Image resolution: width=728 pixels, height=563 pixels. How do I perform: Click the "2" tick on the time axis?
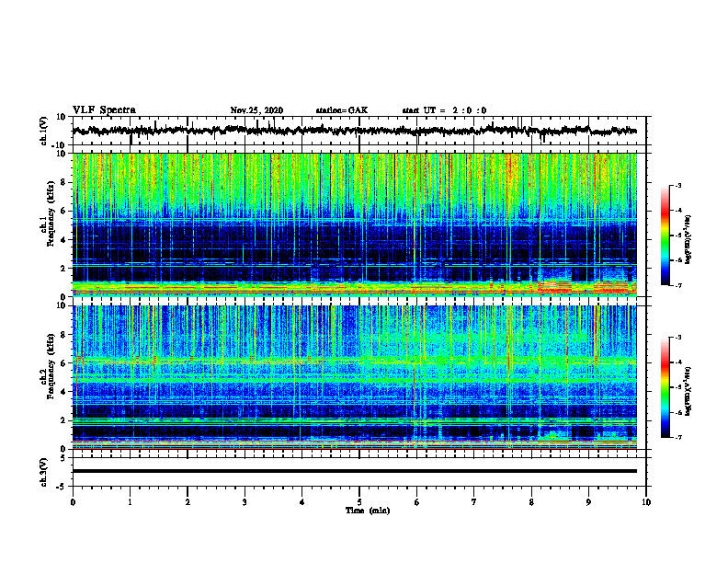(x=188, y=502)
